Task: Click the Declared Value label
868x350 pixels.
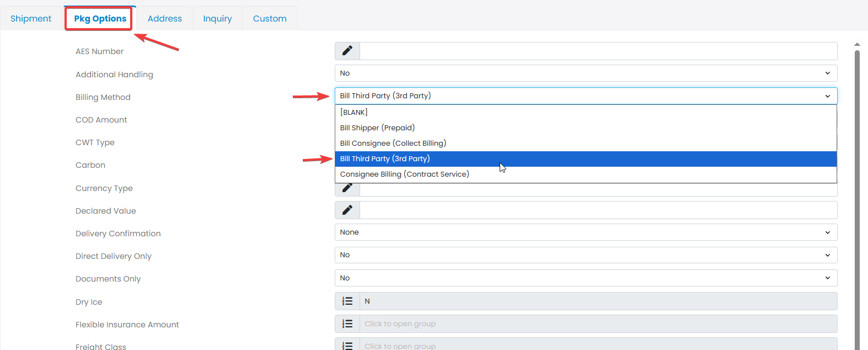Action: click(x=106, y=211)
